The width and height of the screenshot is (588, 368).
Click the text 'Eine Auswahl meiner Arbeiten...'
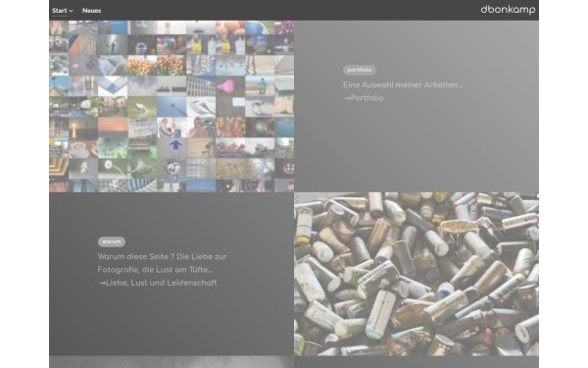tap(403, 84)
